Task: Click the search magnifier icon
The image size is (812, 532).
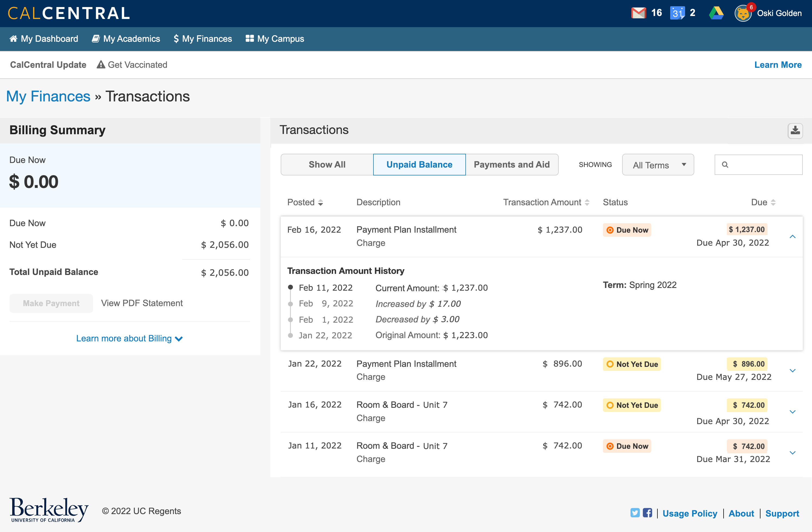Action: (x=725, y=165)
